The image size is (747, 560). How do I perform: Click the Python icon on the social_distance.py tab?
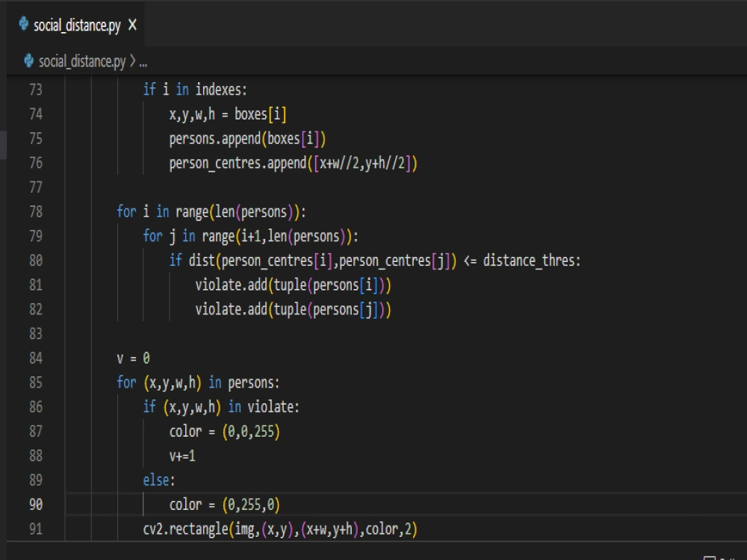[22, 24]
